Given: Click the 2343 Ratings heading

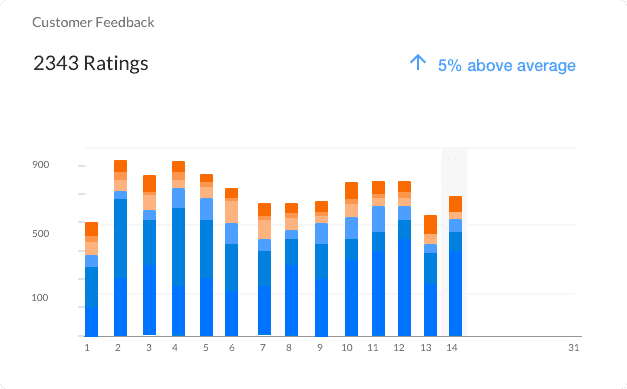Looking at the screenshot, I should (91, 64).
